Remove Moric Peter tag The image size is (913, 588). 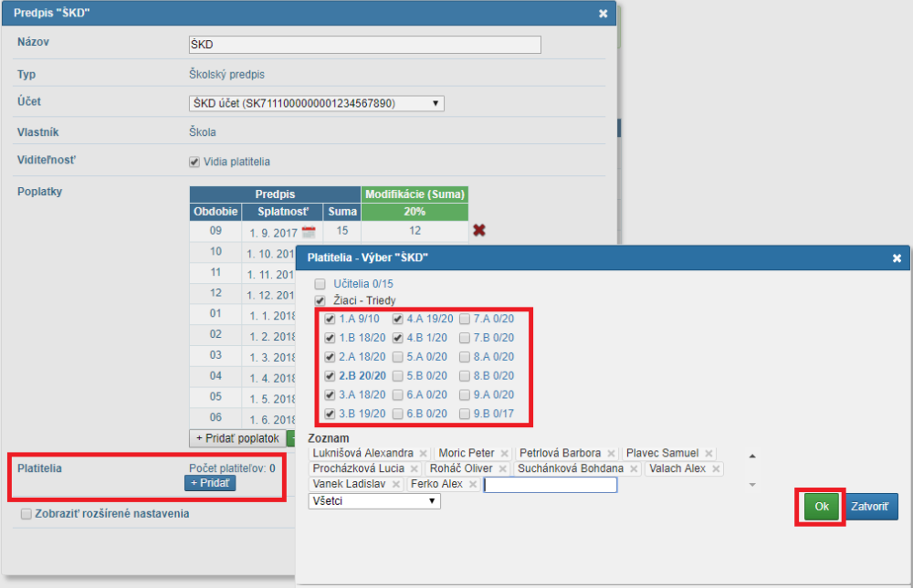pos(504,454)
